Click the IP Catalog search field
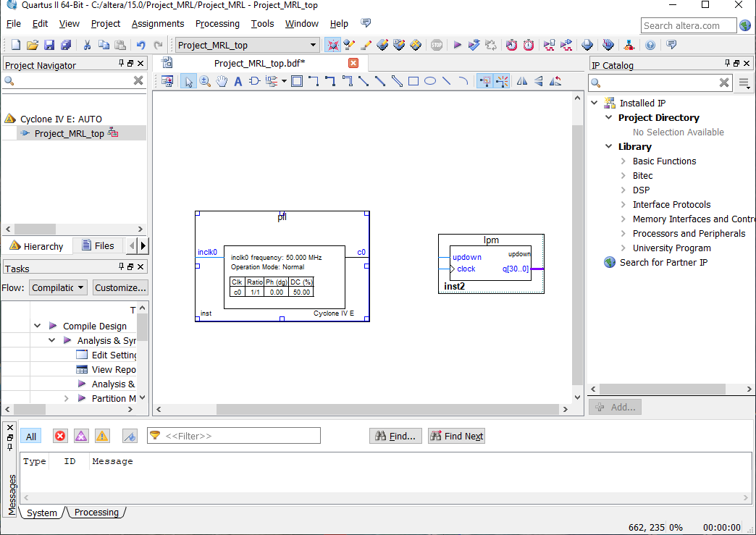Image resolution: width=756 pixels, height=535 pixels. 660,83
